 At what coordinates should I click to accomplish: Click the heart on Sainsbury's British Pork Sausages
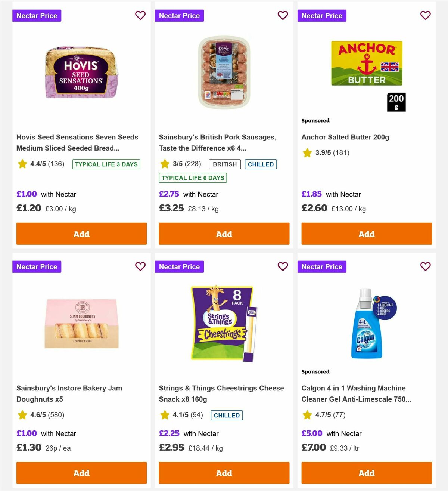point(283,15)
